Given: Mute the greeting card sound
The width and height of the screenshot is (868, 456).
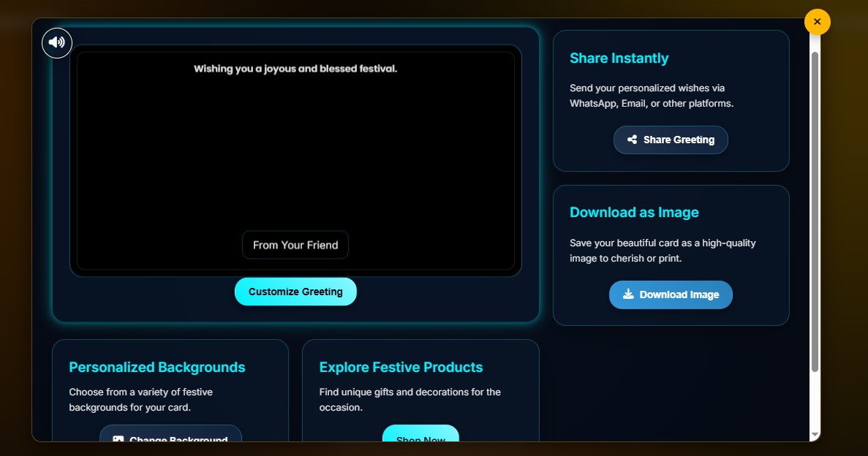Looking at the screenshot, I should [x=57, y=42].
